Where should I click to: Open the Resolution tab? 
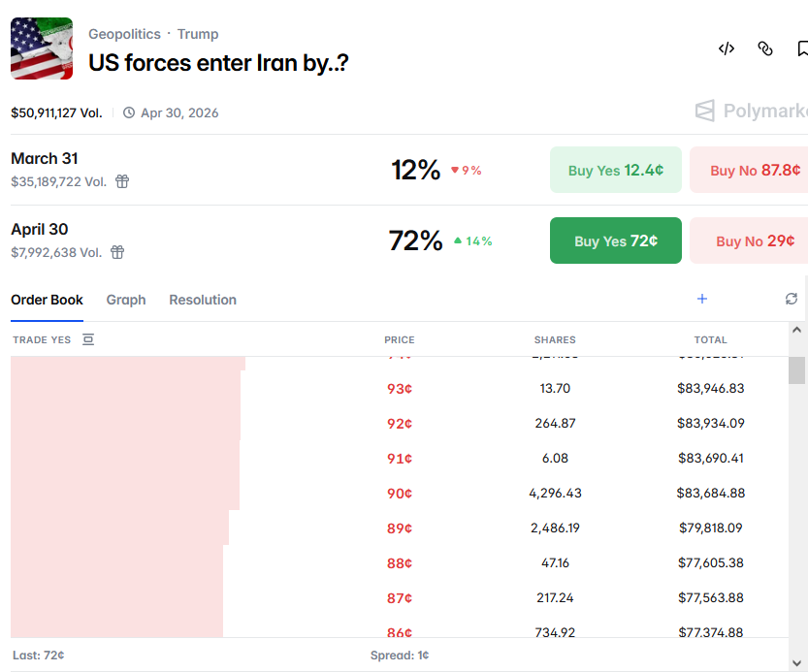point(203,300)
